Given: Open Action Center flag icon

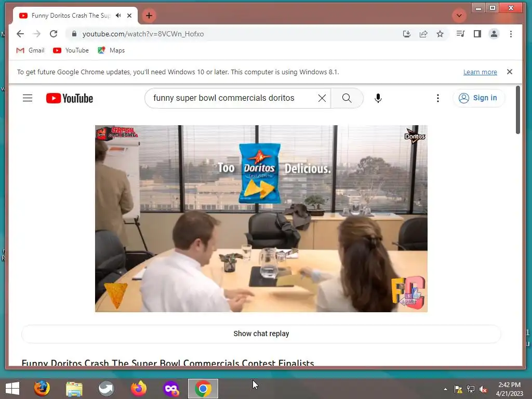Looking at the screenshot, I should pos(458,389).
